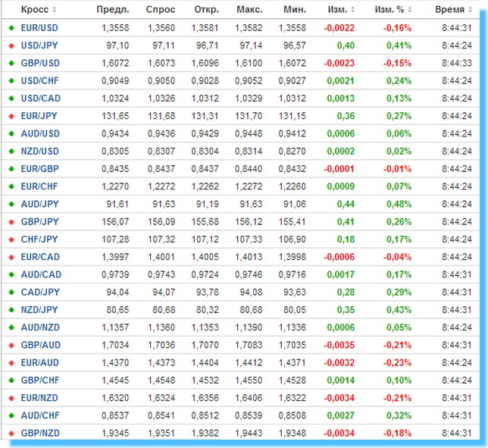Screen dimensions: 488x448
Task: Open the EUR/USD pair link
Action: pyautogui.click(x=39, y=28)
